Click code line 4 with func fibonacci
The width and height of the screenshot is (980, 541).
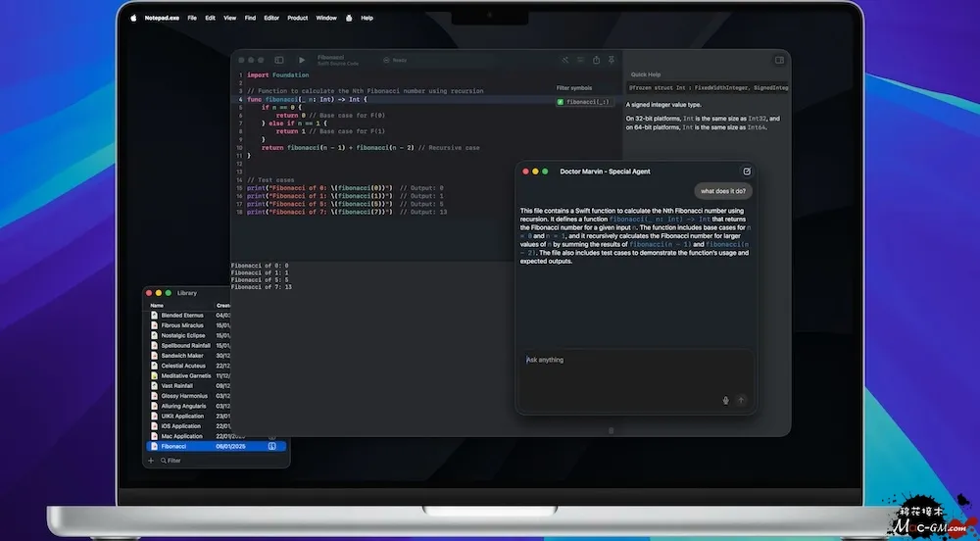pyautogui.click(x=307, y=99)
